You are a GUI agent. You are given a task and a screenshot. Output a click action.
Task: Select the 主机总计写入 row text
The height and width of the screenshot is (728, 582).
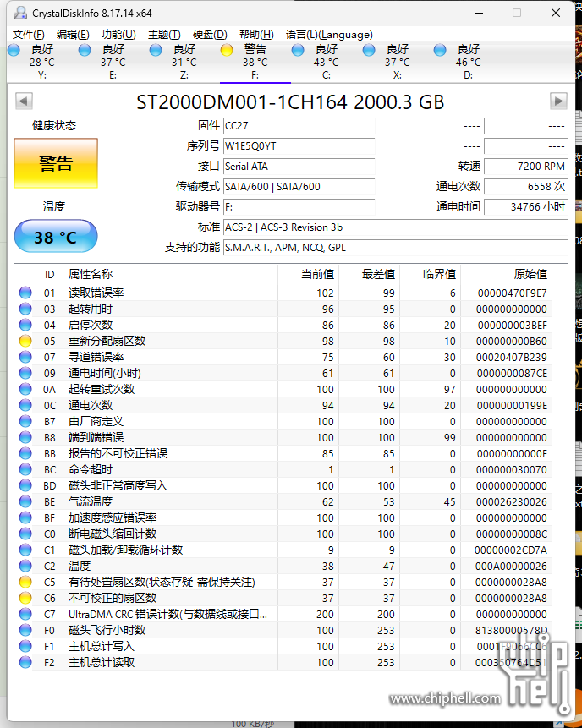[x=102, y=646]
